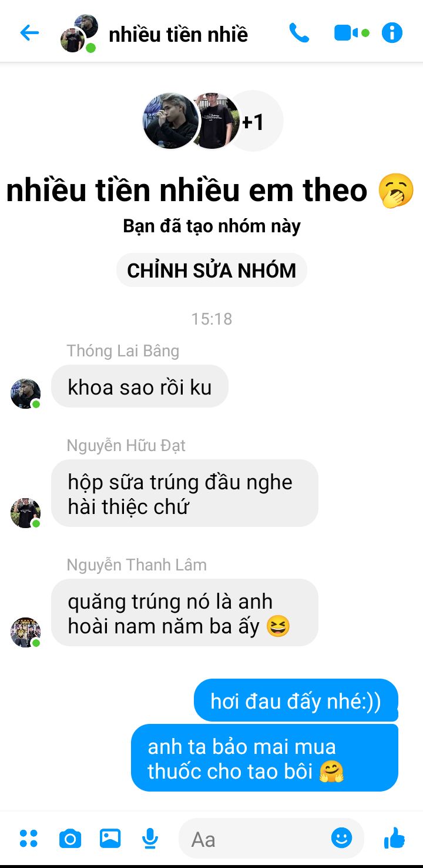The width and height of the screenshot is (423, 868).
Task: Start a voice call with phone icon
Action: pyautogui.click(x=299, y=33)
